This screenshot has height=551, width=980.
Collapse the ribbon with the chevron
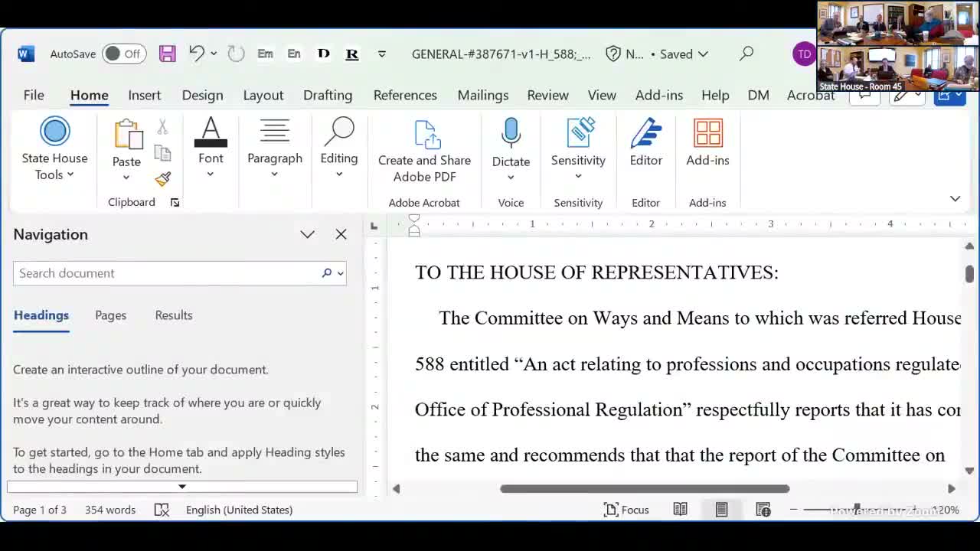coord(955,198)
